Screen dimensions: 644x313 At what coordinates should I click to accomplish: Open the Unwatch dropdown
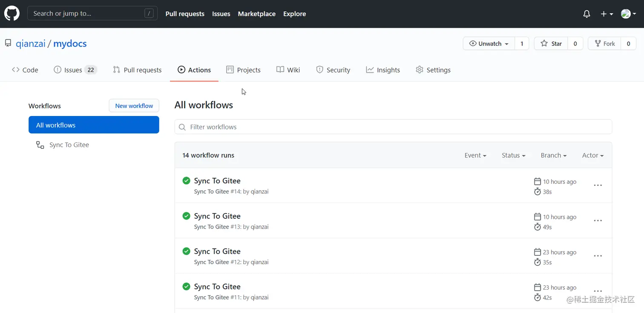point(489,43)
